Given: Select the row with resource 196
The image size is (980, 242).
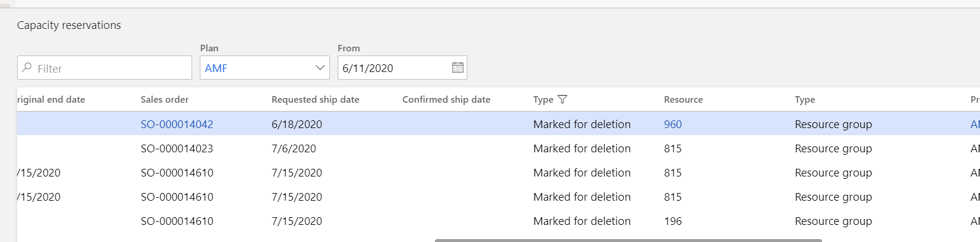Looking at the screenshot, I should (672, 221).
